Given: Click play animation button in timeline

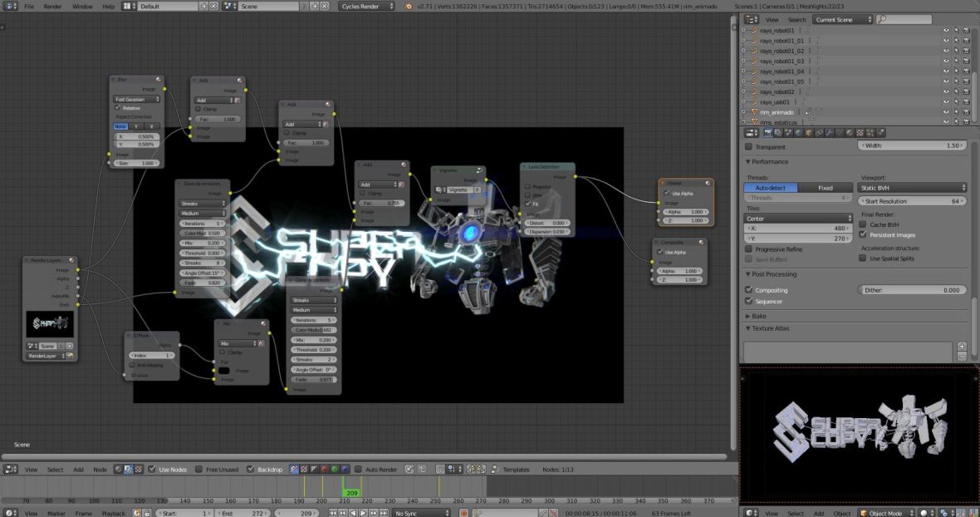Looking at the screenshot, I should 363,513.
